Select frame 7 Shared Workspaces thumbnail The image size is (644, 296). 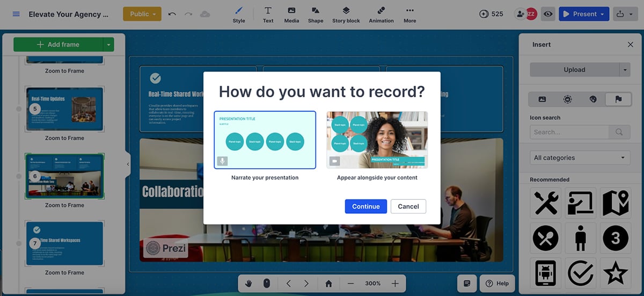[64, 243]
